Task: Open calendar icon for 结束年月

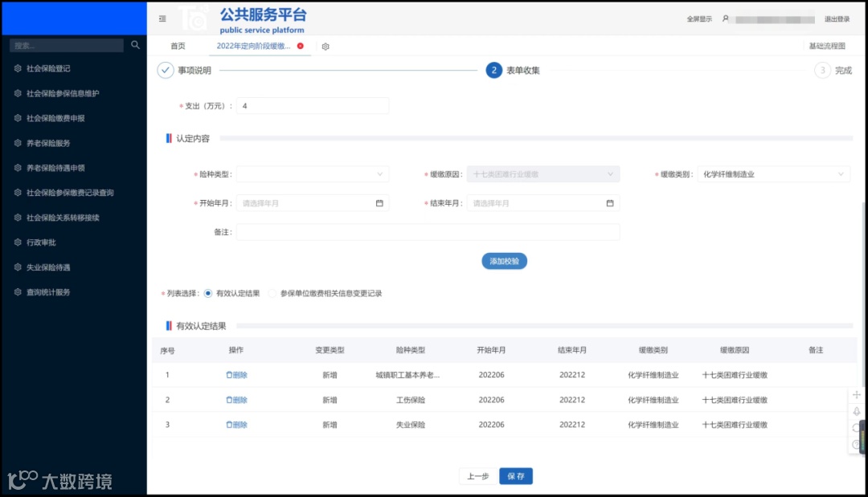Action: pos(609,203)
